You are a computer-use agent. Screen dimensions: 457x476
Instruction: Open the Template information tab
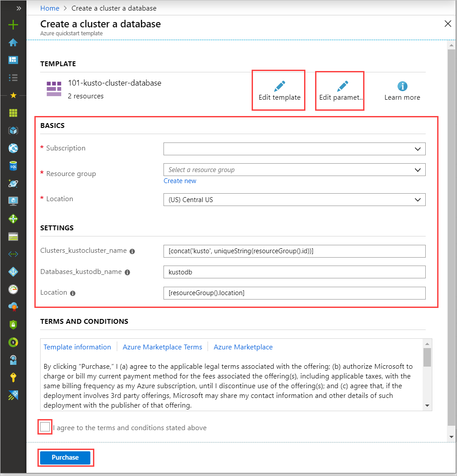pos(77,347)
